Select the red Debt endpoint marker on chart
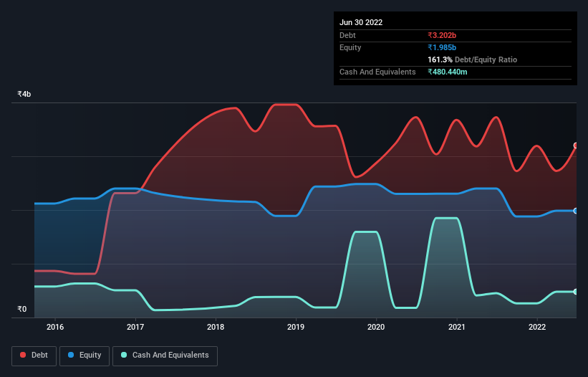 (x=576, y=145)
